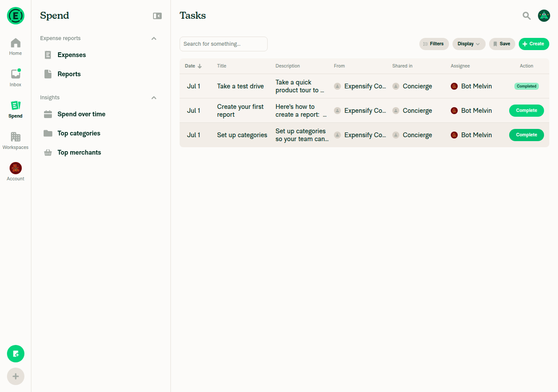Sort by the Date column header

[193, 66]
